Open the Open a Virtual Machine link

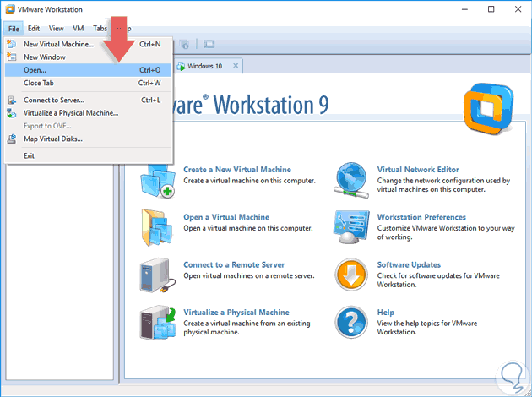pos(226,217)
